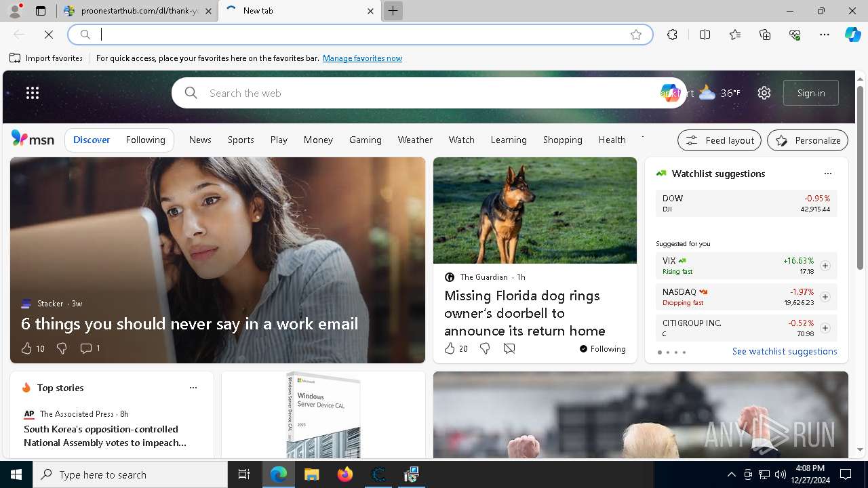
Task: Open the Shopping category
Action: (x=562, y=140)
